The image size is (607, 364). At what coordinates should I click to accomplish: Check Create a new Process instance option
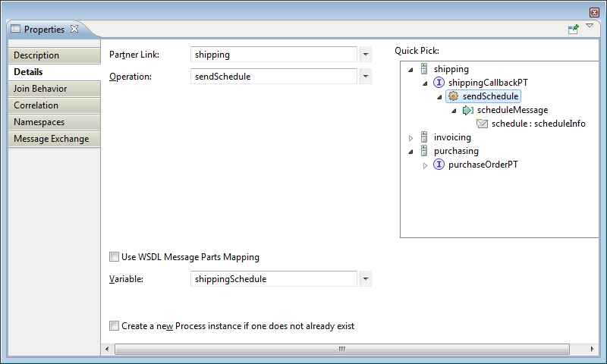pyautogui.click(x=115, y=326)
